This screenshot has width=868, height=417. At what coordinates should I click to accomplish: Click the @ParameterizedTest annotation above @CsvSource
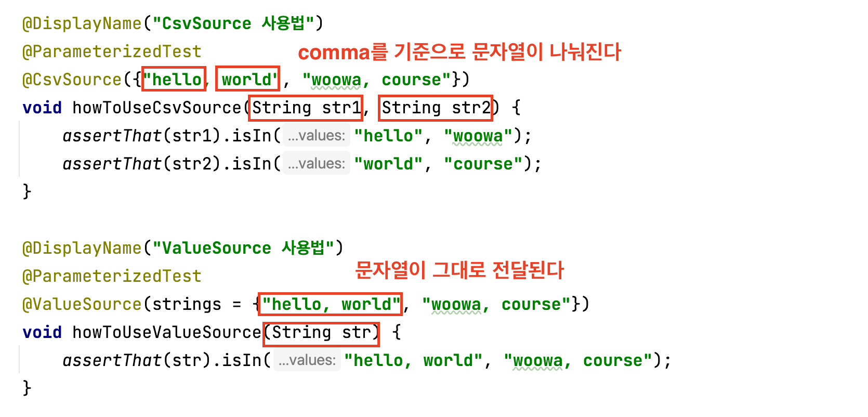(x=112, y=51)
